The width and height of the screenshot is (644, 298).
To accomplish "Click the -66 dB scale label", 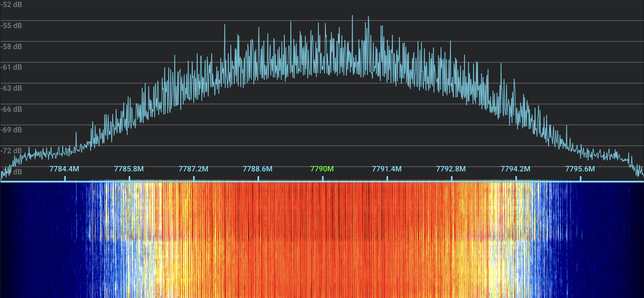I will [11, 109].
